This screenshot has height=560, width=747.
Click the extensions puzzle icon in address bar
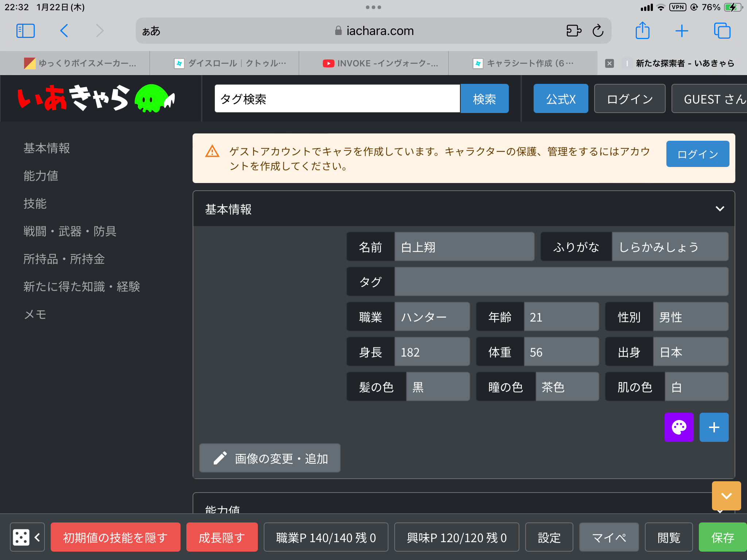(x=573, y=31)
